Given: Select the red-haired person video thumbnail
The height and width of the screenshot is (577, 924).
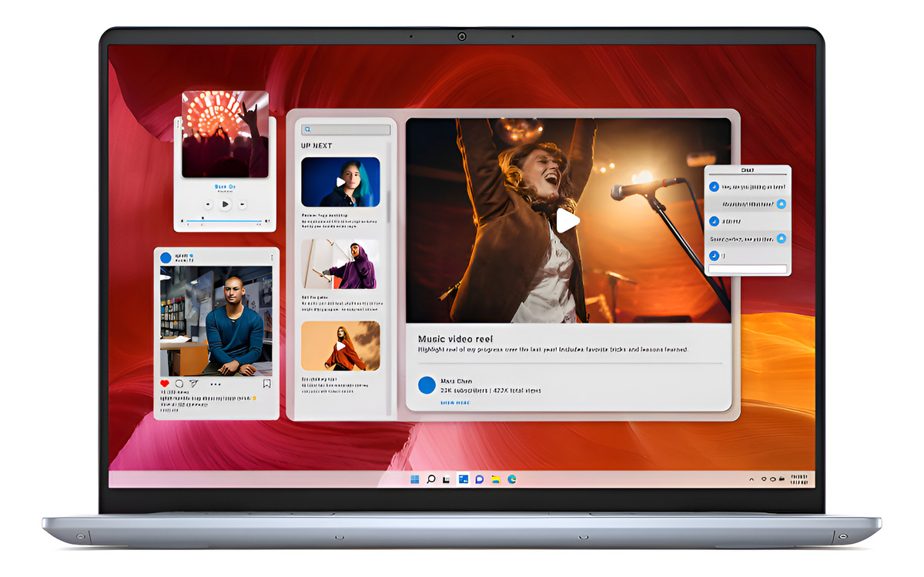Looking at the screenshot, I should tap(340, 346).
